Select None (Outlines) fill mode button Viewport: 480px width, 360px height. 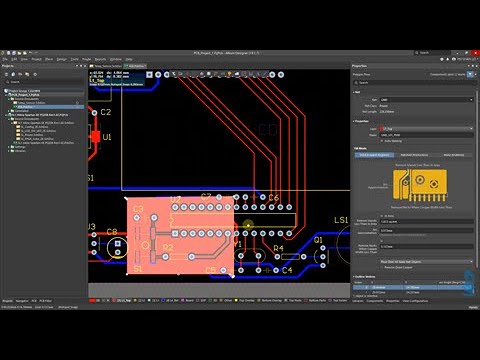point(454,155)
